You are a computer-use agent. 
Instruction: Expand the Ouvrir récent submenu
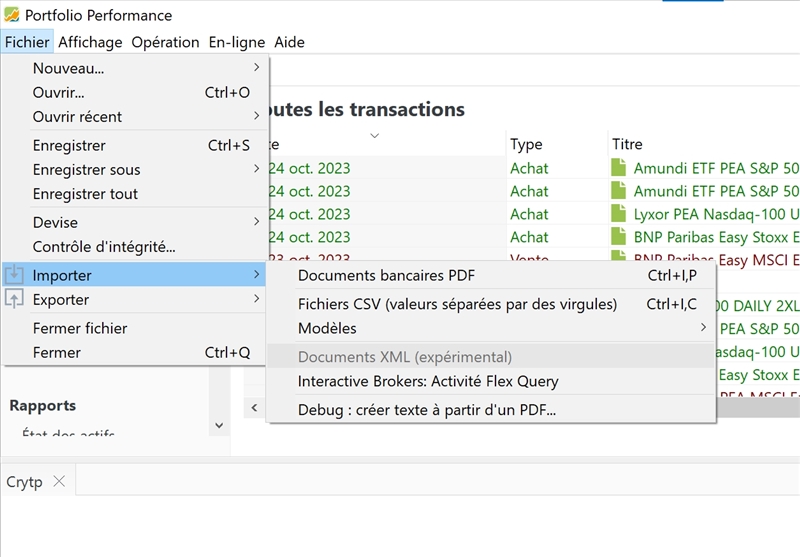135,116
